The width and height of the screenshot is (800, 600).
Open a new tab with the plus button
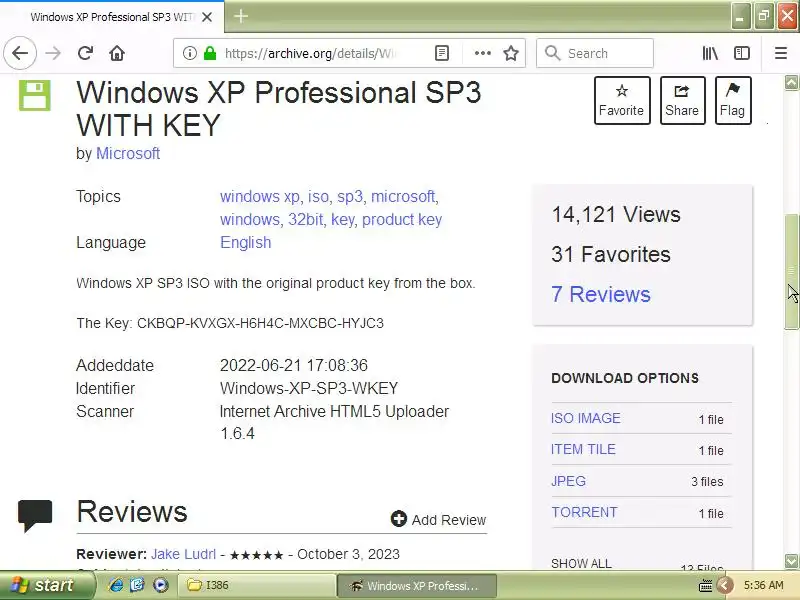(241, 16)
